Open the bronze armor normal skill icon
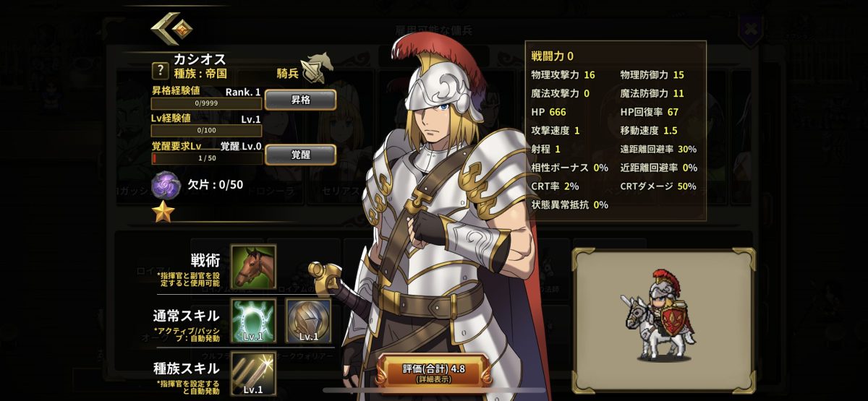The image size is (868, 401). (x=309, y=321)
